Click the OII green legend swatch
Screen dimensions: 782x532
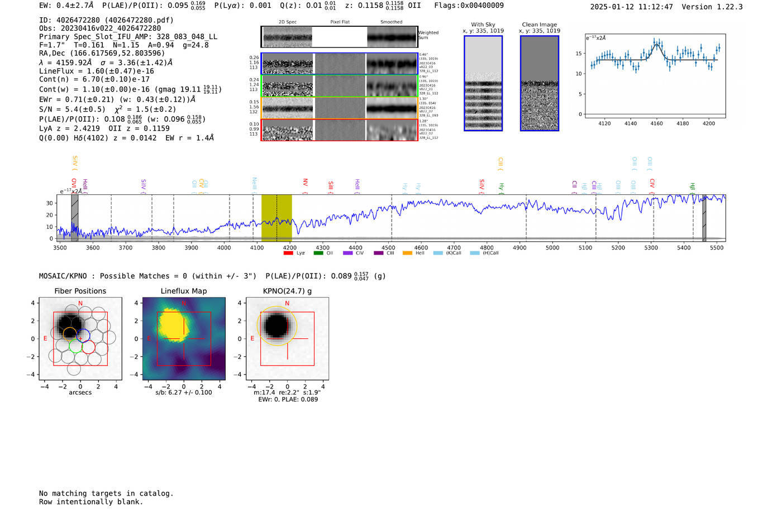click(318, 253)
